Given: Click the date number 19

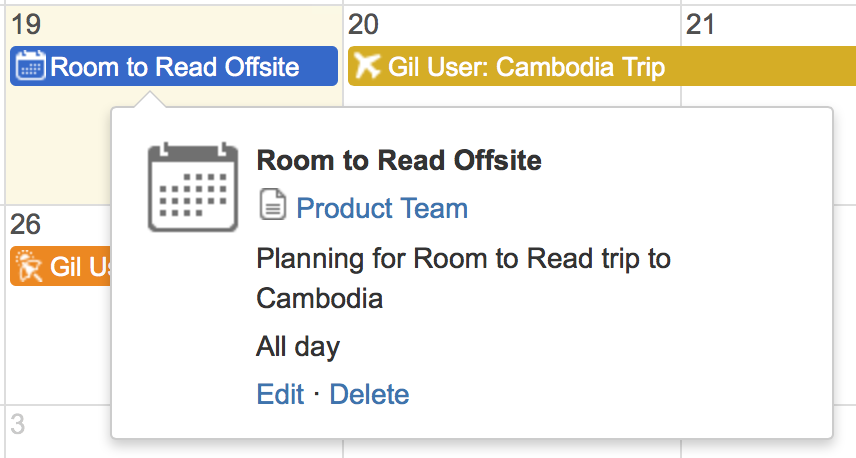Looking at the screenshot, I should pyautogui.click(x=26, y=24).
